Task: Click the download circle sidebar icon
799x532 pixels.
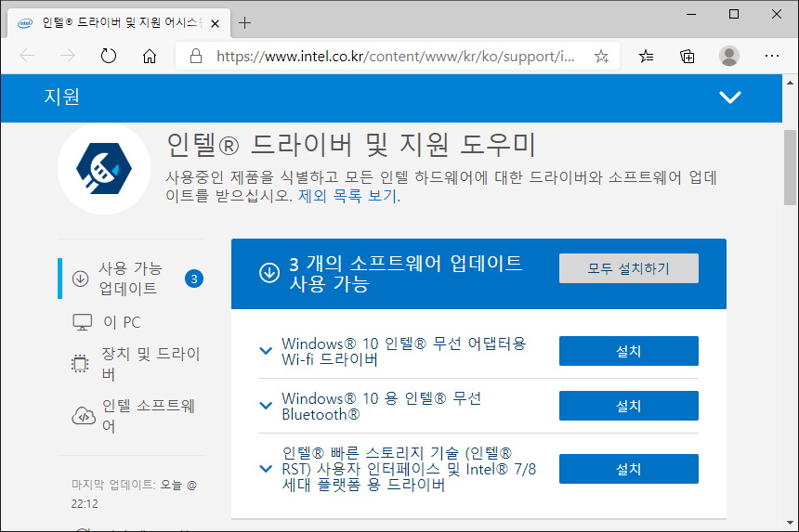Action: (80, 279)
